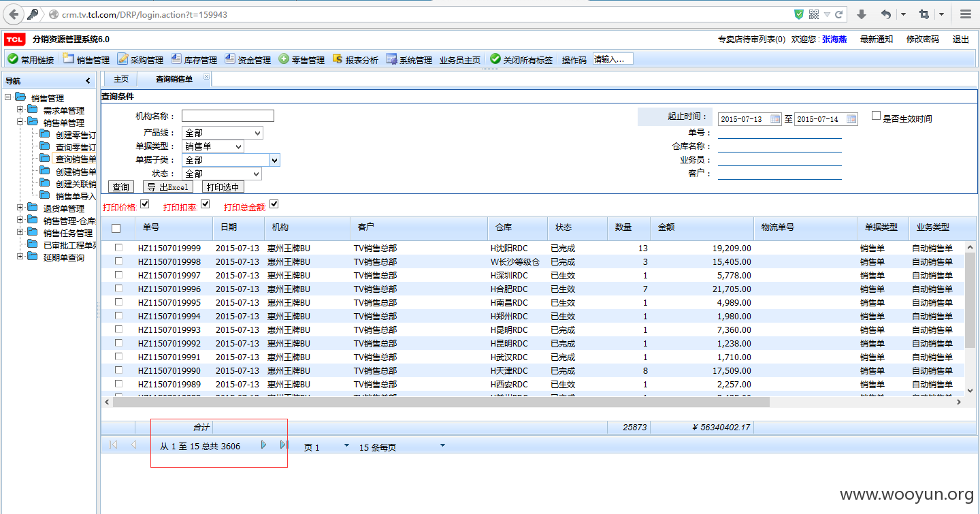The image size is (980, 514).
Task: Click the 机构名称 input field
Action: pos(228,116)
